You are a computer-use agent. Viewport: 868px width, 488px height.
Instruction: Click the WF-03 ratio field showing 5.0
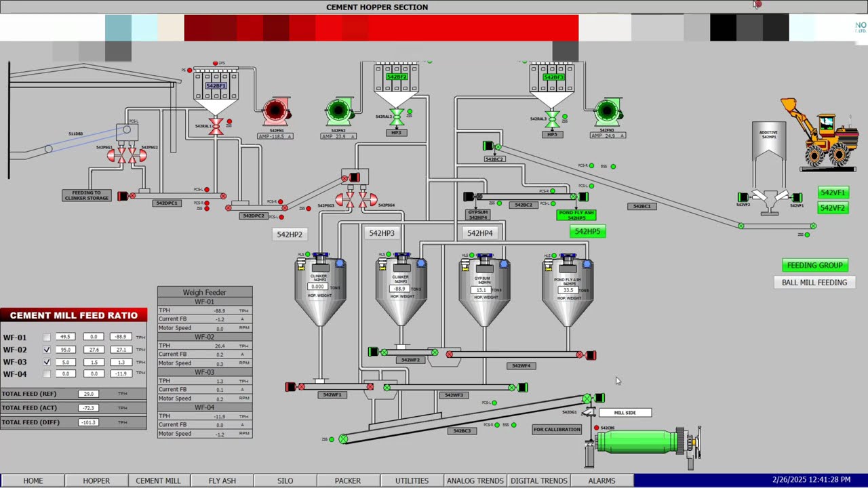[65, 361]
